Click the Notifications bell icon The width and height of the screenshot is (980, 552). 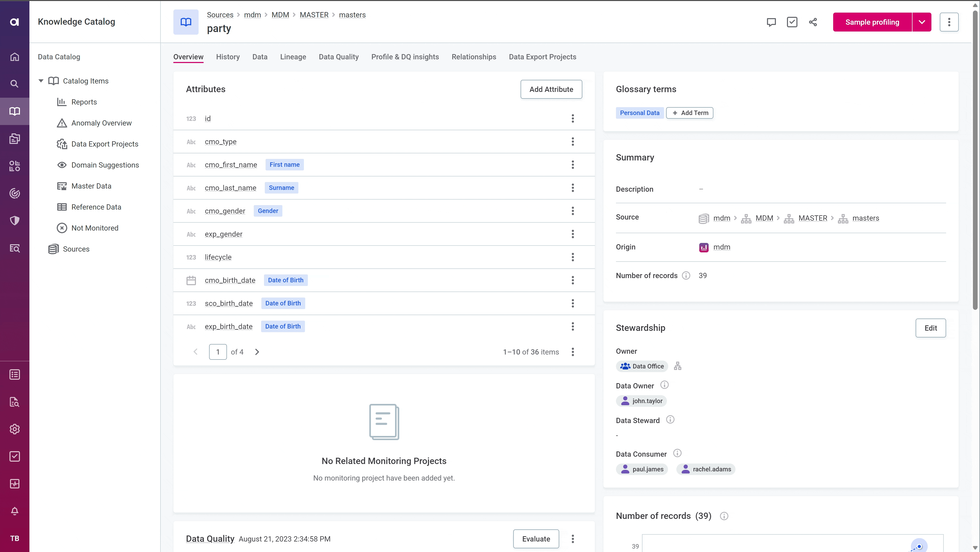14,511
